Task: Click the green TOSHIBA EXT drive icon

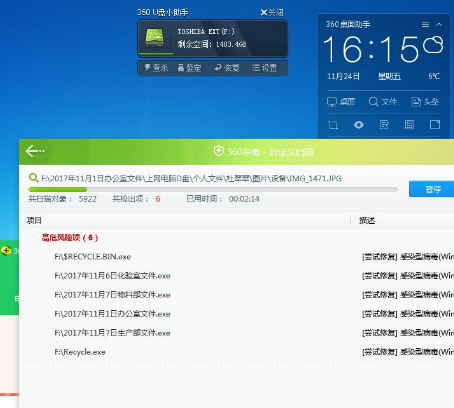Action: [155, 38]
